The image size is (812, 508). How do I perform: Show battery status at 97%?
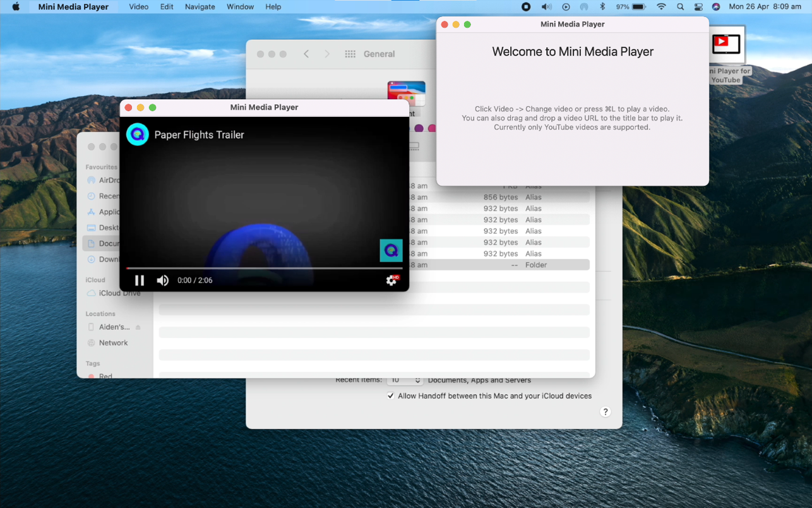tap(631, 7)
